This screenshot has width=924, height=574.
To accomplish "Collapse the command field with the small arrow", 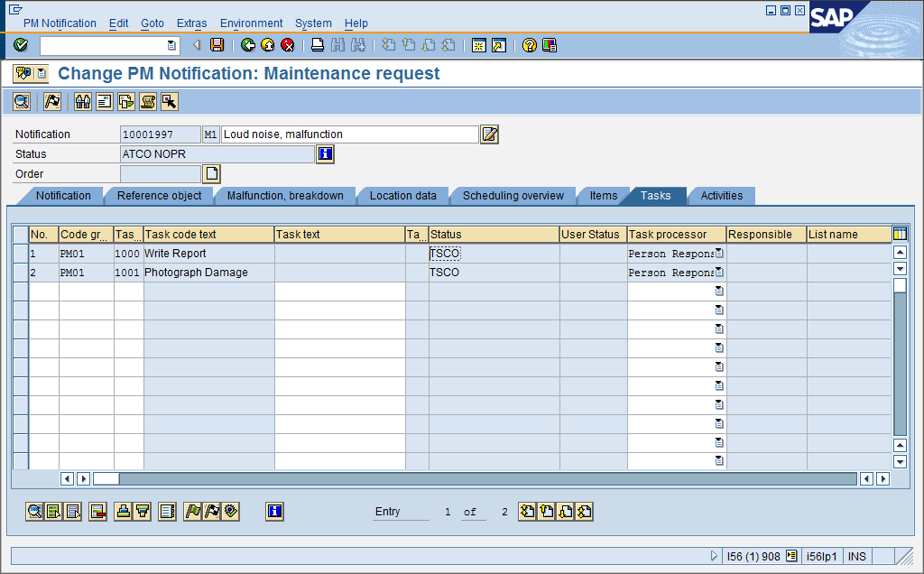I will (197, 45).
